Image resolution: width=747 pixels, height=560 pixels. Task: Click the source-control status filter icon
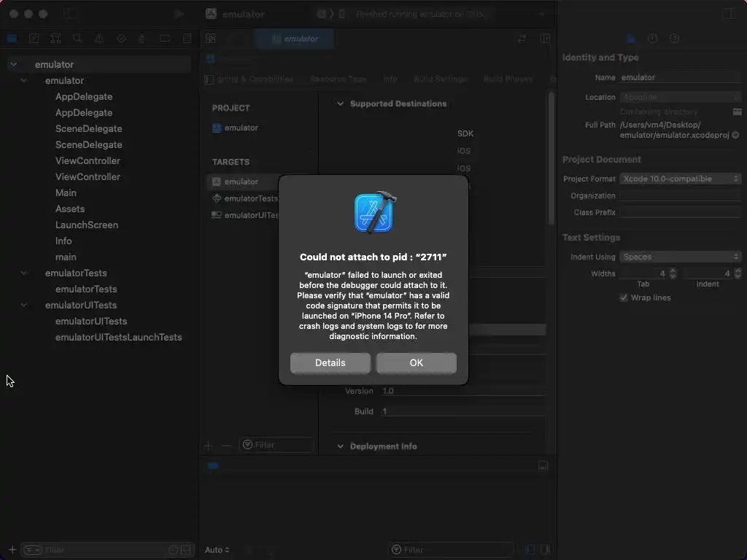tap(186, 550)
